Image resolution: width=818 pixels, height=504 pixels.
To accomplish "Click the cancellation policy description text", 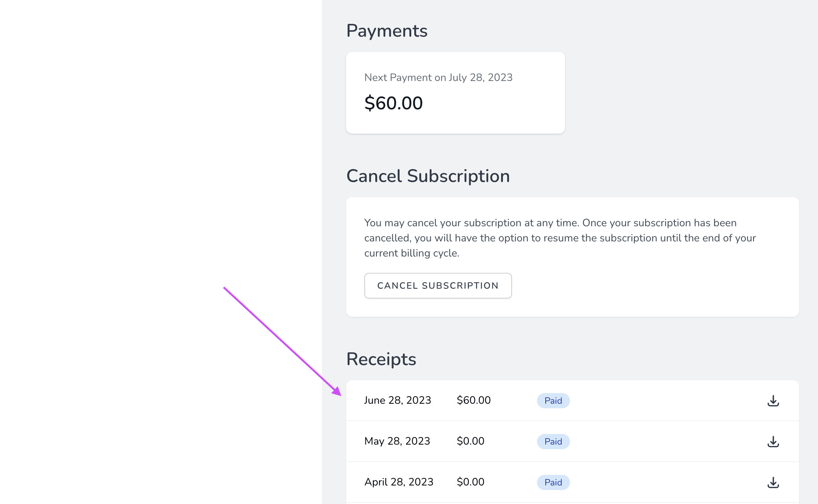I will pos(560,238).
